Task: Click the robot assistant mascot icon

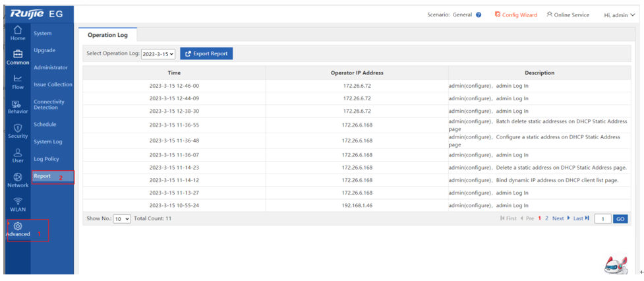Action: point(616,264)
